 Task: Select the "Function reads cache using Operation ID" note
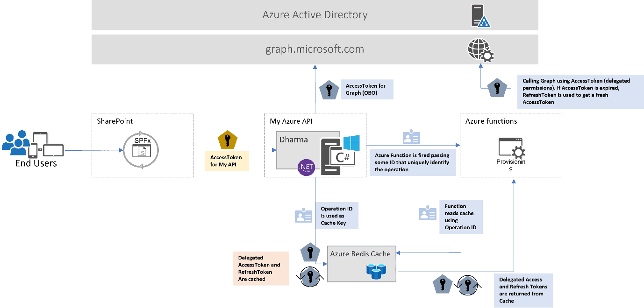[460, 217]
